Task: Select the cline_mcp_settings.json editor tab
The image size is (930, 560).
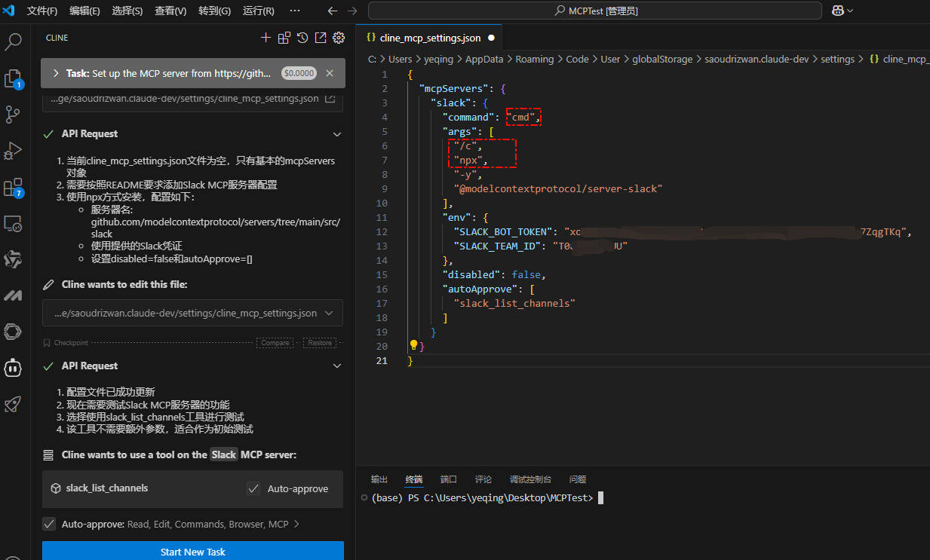Action: coord(429,38)
